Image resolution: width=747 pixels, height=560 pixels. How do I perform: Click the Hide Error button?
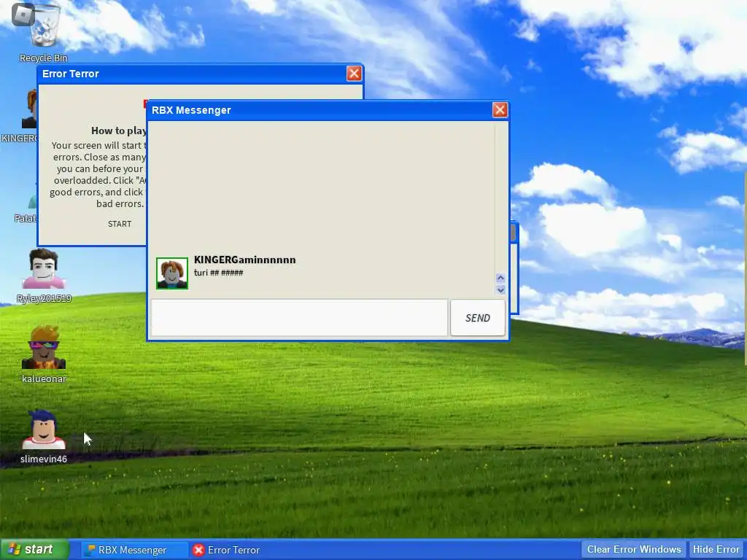(x=716, y=550)
